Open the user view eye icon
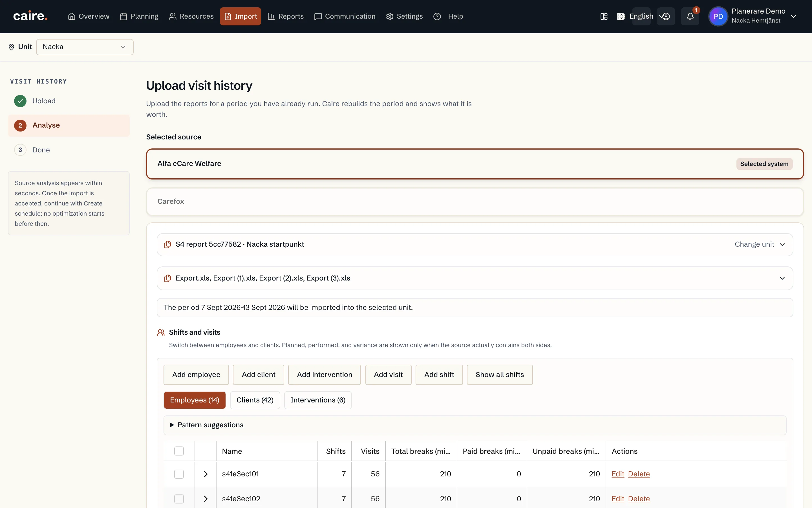 click(666, 16)
